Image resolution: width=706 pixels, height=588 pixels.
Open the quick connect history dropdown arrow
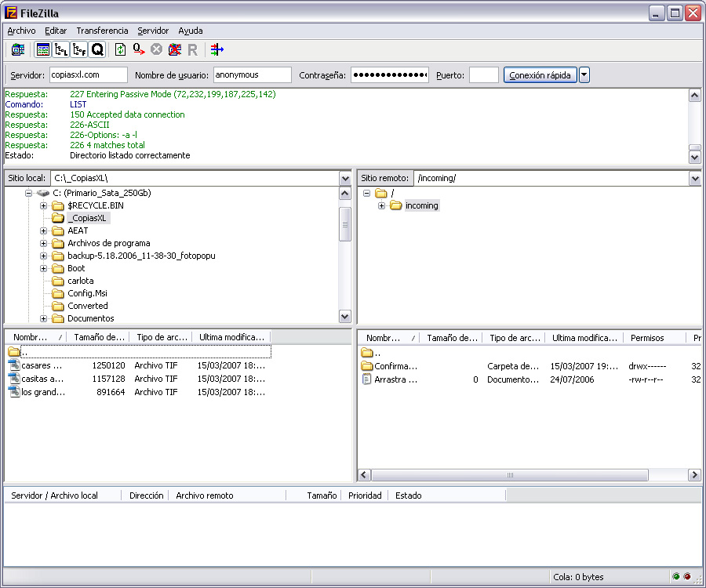584,75
